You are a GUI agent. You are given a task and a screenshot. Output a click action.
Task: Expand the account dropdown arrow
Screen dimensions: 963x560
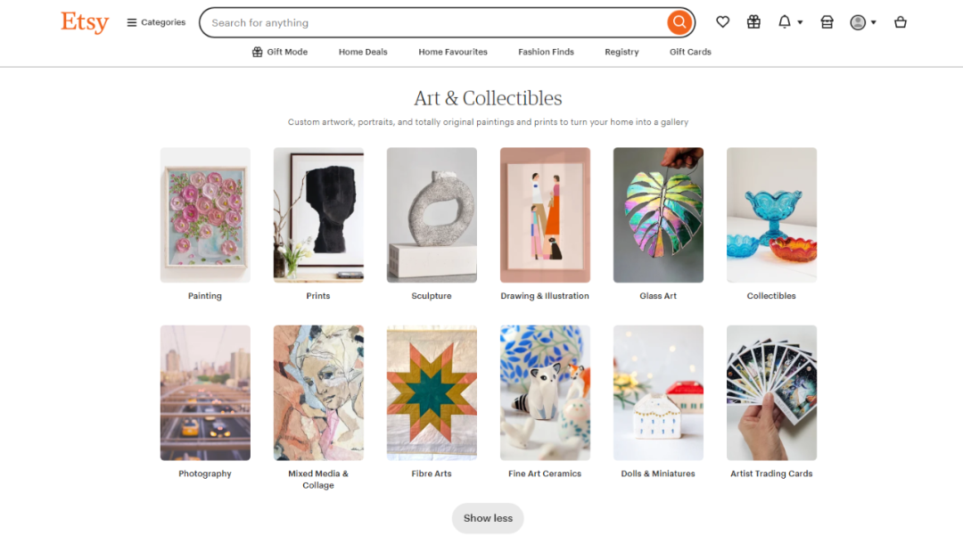[874, 21]
